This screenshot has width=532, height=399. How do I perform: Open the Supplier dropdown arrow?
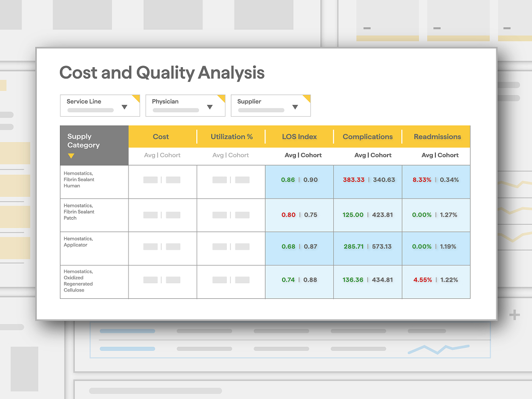pyautogui.click(x=295, y=107)
